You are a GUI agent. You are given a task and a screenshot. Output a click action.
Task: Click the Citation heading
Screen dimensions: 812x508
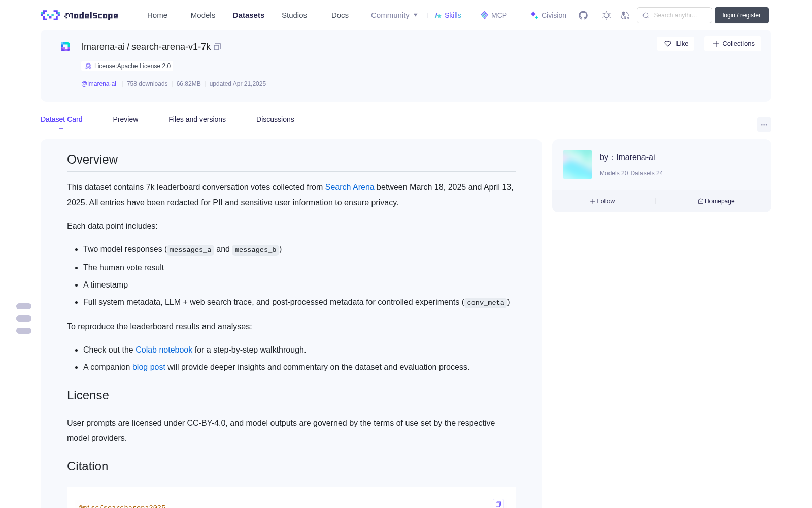point(87,466)
